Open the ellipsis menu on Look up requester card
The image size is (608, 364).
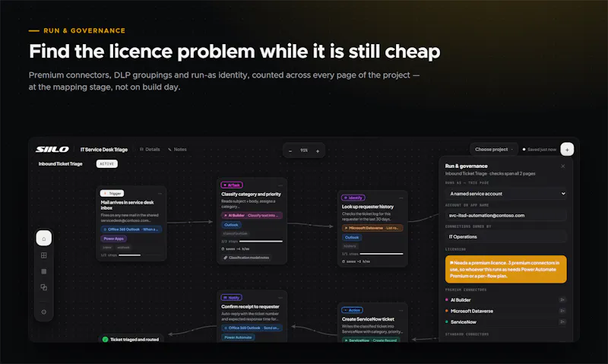tap(401, 198)
